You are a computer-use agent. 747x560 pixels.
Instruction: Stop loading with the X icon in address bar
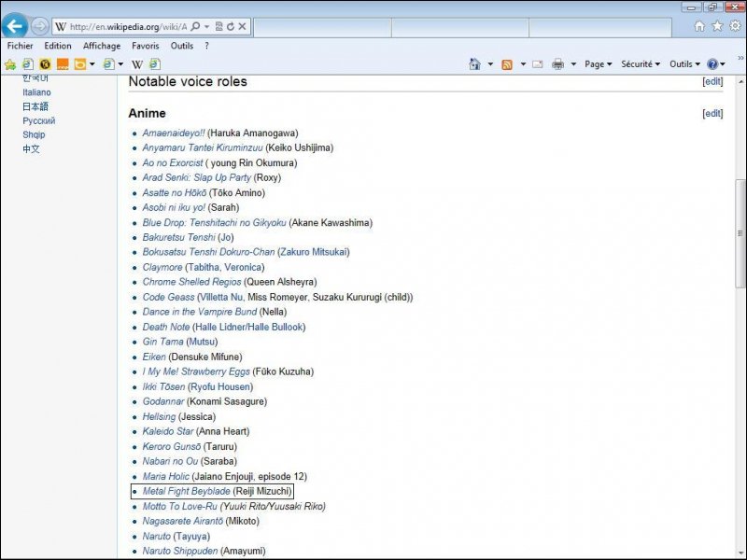[x=242, y=27]
